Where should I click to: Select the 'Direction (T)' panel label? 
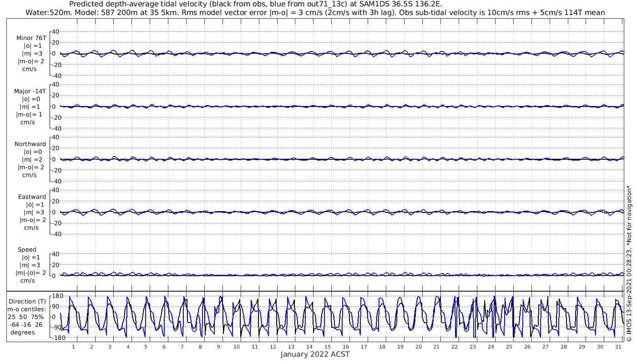pyautogui.click(x=28, y=301)
